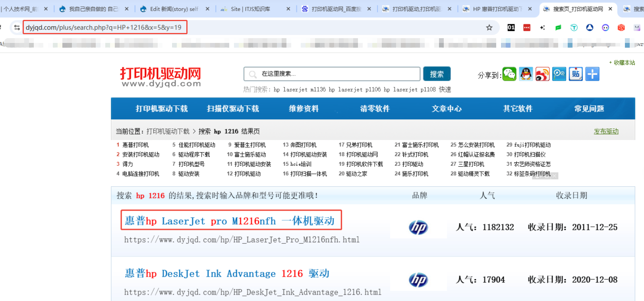Open the red three-dots extension icon
The width and height of the screenshot is (644, 301).
tap(527, 27)
